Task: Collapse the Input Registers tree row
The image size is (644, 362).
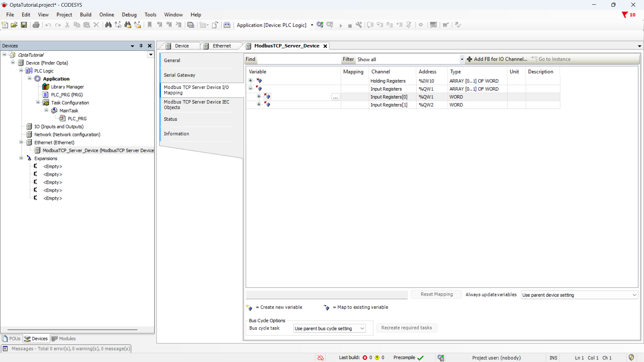Action: pyautogui.click(x=251, y=88)
